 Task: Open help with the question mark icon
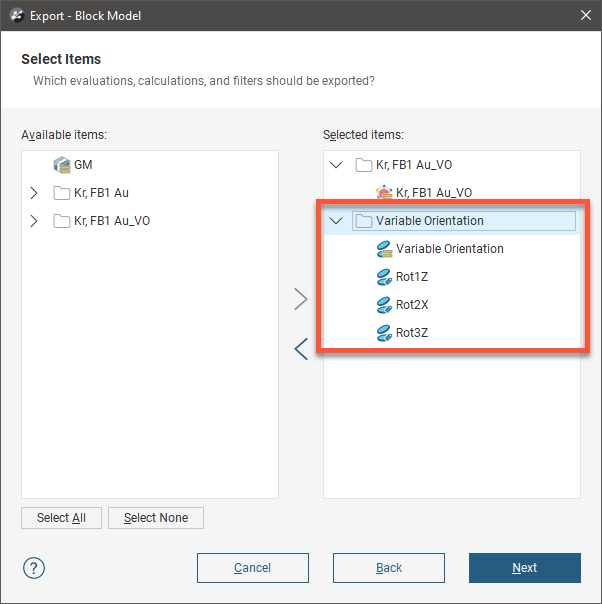(x=34, y=568)
